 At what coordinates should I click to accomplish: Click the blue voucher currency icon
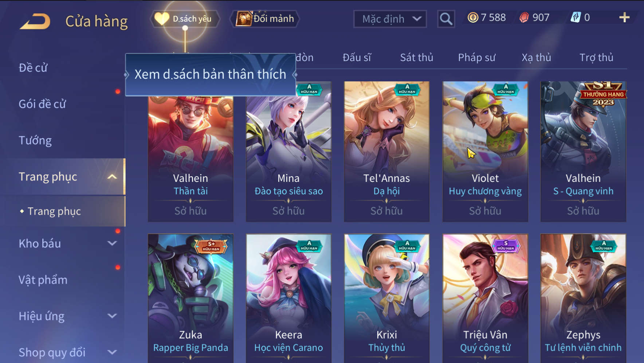pyautogui.click(x=576, y=17)
